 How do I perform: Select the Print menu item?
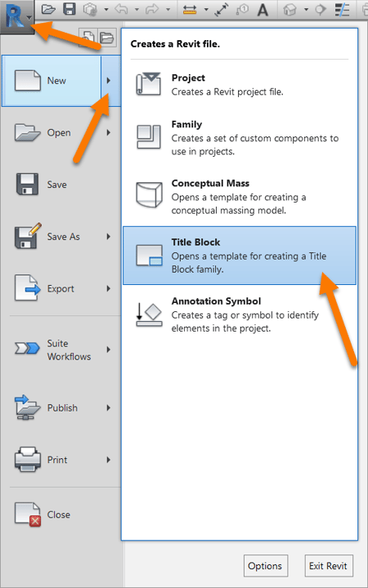[61, 460]
